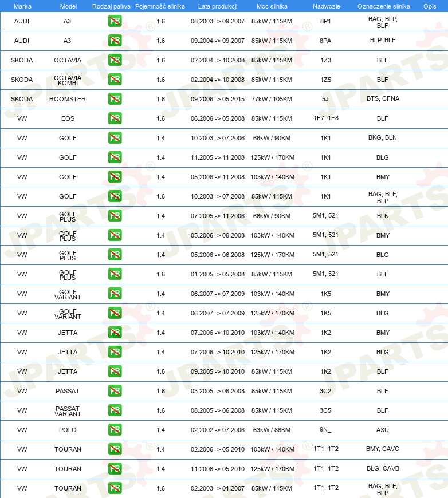The width and height of the screenshot is (448, 498).
Task: Click fuel icon in Jetta BMY row
Action: (115, 333)
